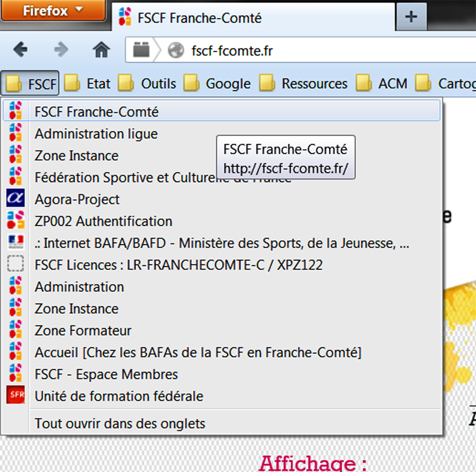Collapse the FSCF bookmarks folder
This screenshot has height=472, width=476.
tap(30, 83)
